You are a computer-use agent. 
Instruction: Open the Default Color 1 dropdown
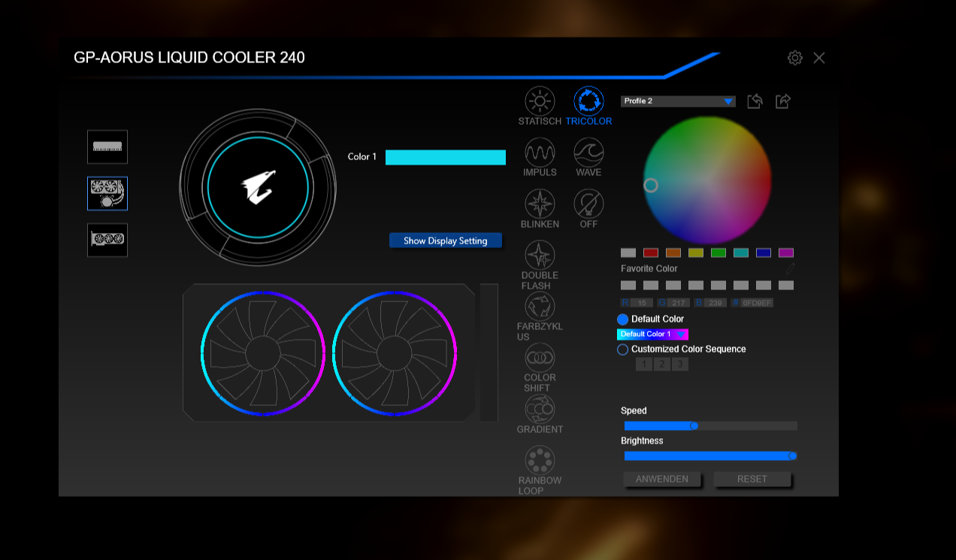(652, 334)
